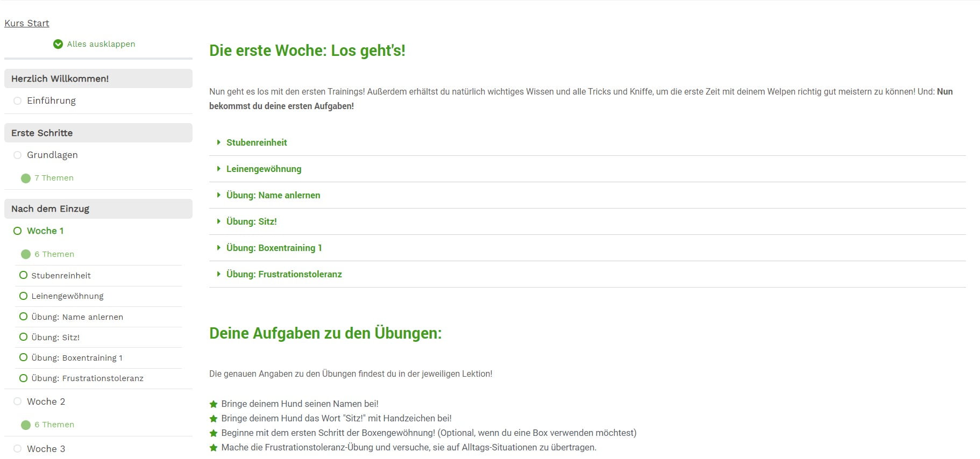Open the 'Übung: Frustrationstoleranz' sidebar topic
Viewport: 980px width, 459px height.
tap(87, 378)
